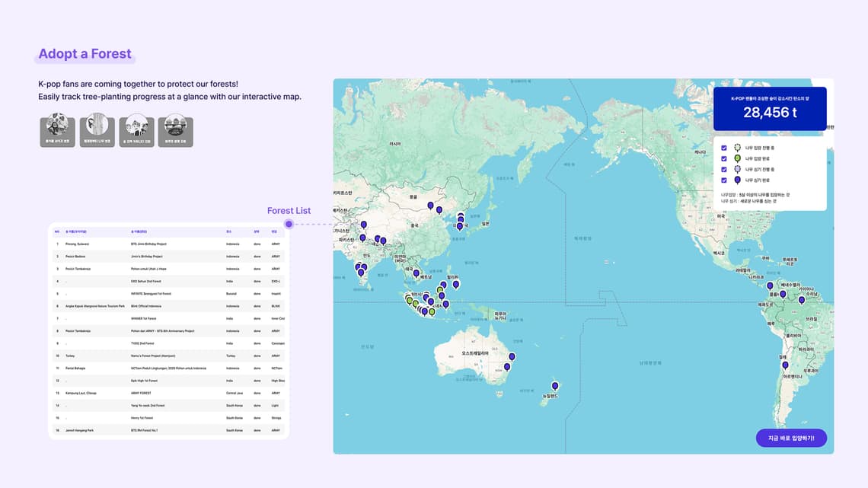Toggle the 나무 심기 완료 checkbox

tap(724, 180)
